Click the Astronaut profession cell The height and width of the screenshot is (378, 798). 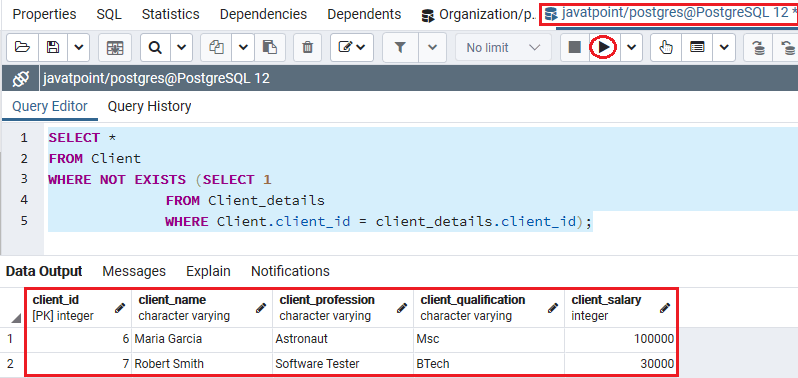pos(343,339)
